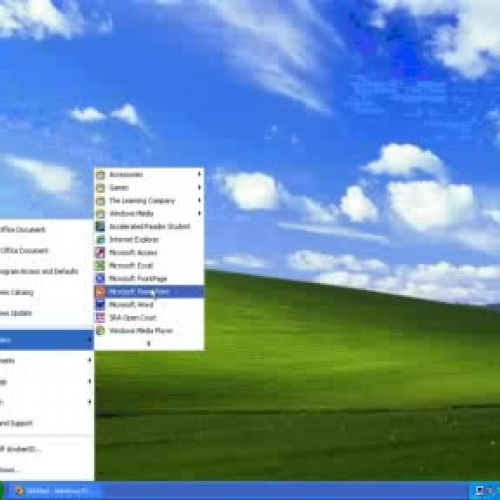The image size is (500, 500).
Task: Choose New Office Document
Action: pos(47,230)
